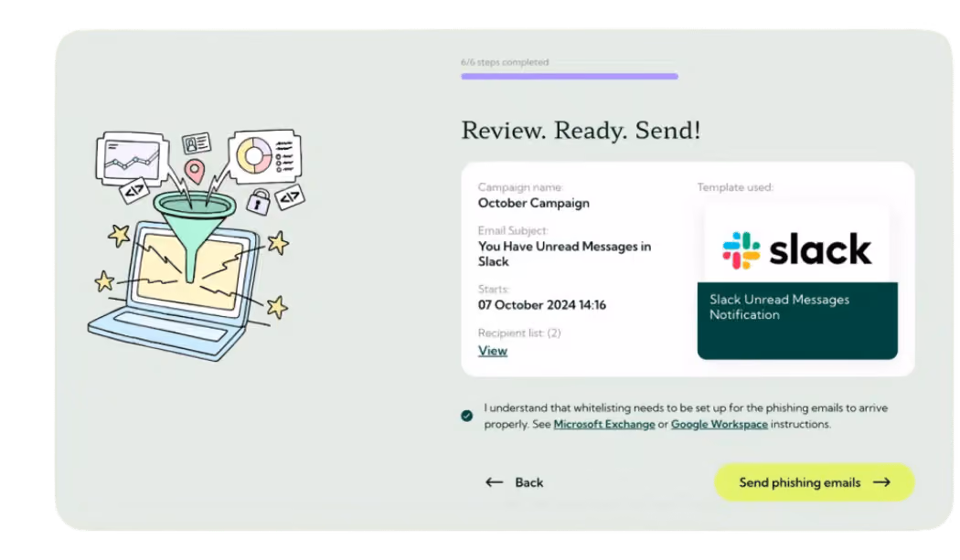The image size is (960, 560).
Task: Click the 'Recipient list: (2)' label
Action: coord(519,333)
